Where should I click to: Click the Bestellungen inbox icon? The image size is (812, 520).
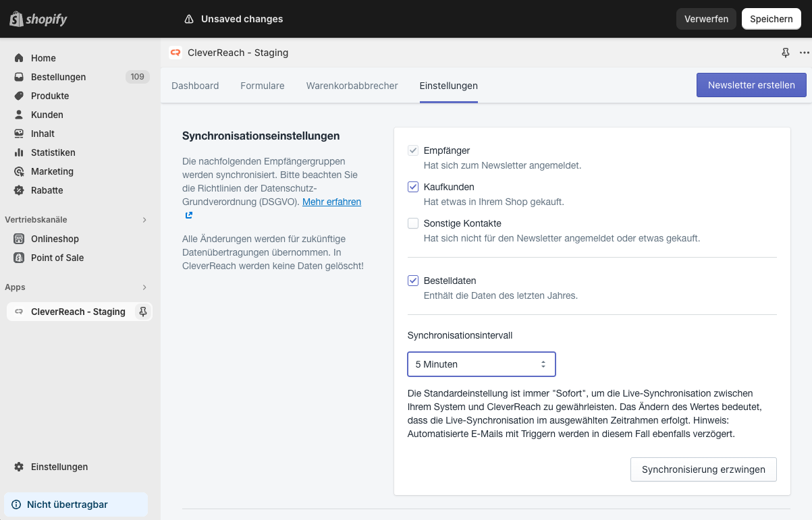coord(19,77)
